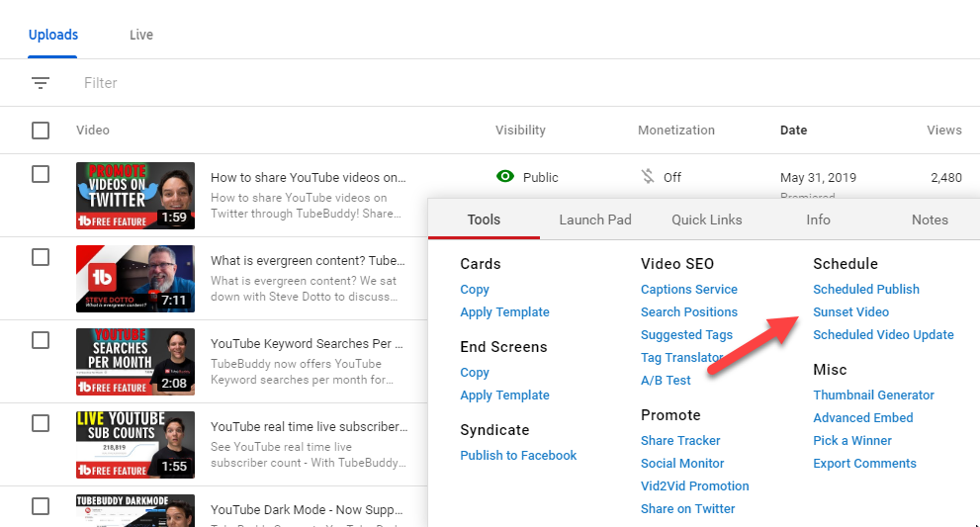The width and height of the screenshot is (980, 527).
Task: Open the Thumbnail Generator tool
Action: (x=873, y=395)
